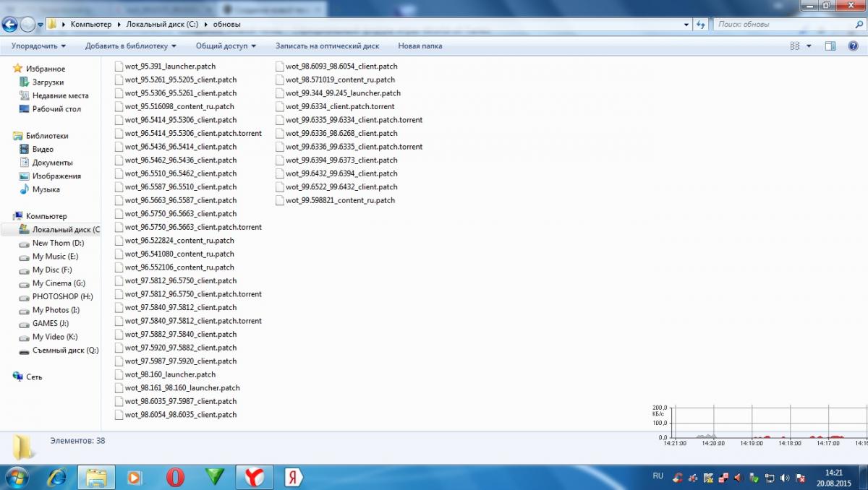Click Записать на оптический диск
The height and width of the screenshot is (490, 868).
pos(327,46)
